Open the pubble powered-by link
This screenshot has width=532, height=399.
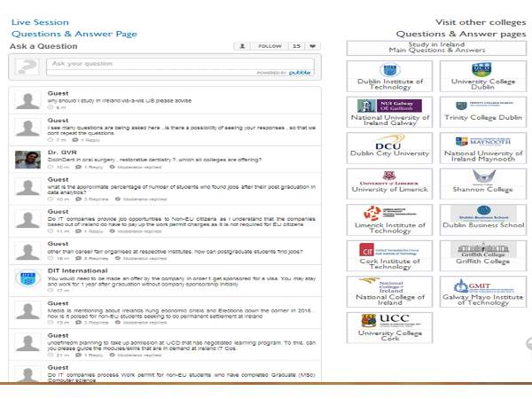coord(300,73)
